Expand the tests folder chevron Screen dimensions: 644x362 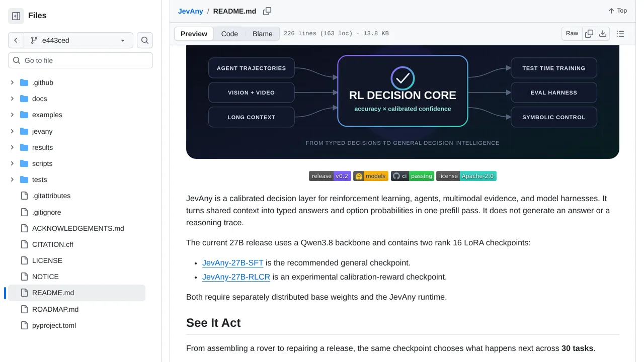(x=12, y=179)
